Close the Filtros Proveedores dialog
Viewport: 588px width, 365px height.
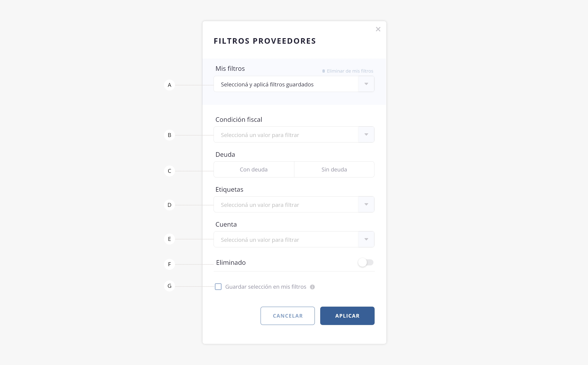[378, 29]
